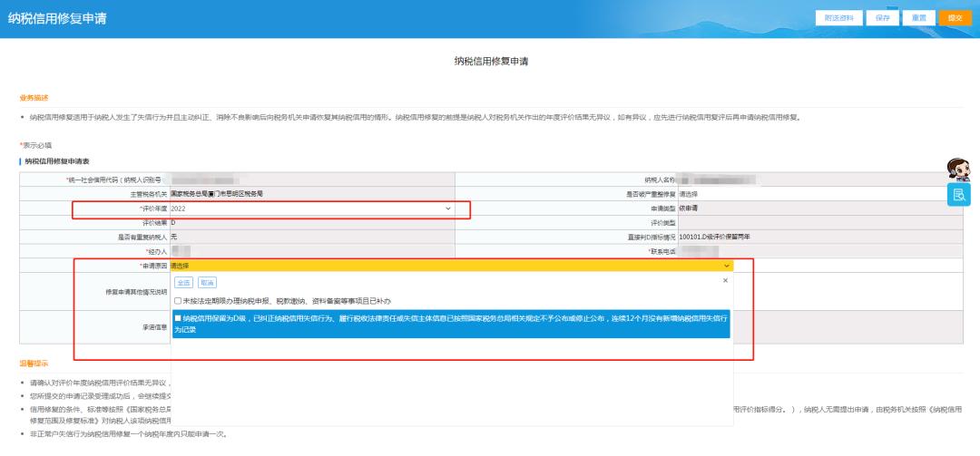Submit the form with the orange 提交 button
Viewport: 980px width, 456px height.
tap(955, 18)
